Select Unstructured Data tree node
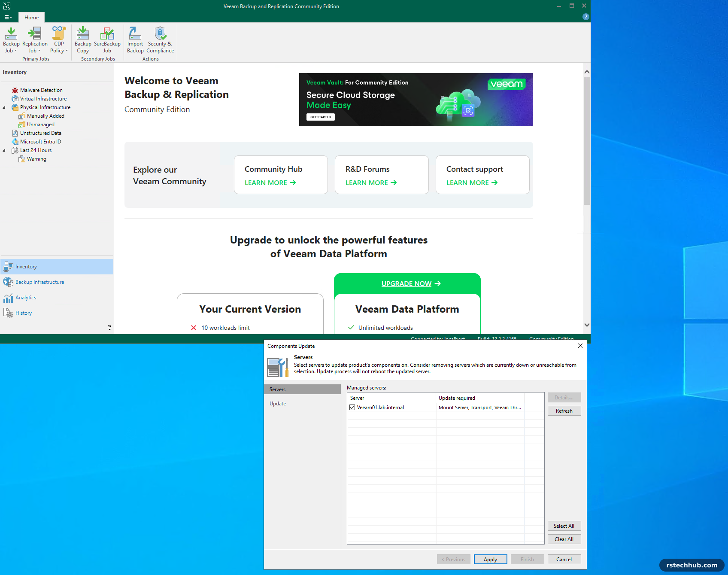728x575 pixels. point(40,133)
